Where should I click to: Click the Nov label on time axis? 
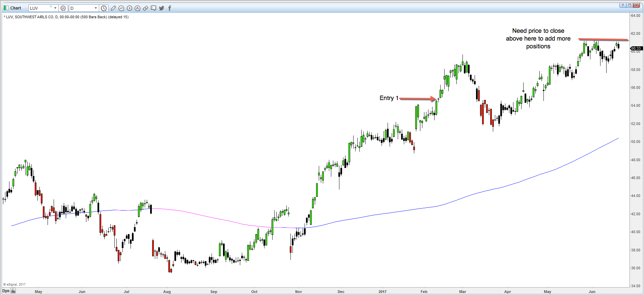(299, 292)
